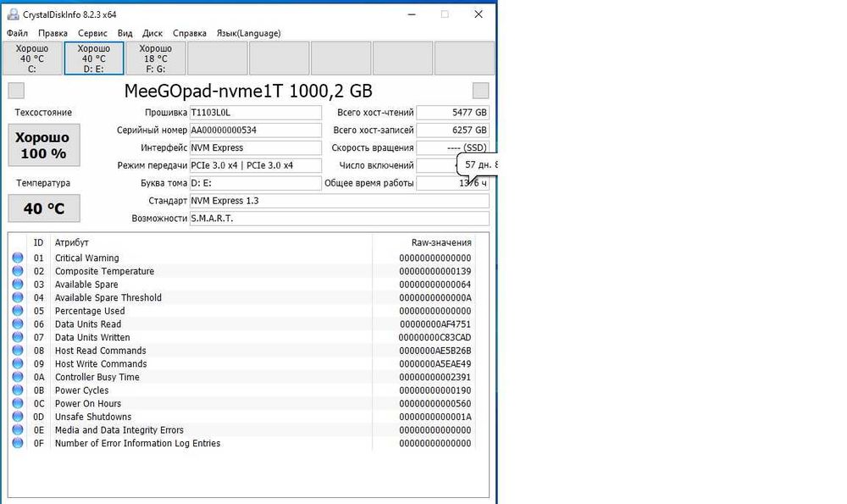The width and height of the screenshot is (847, 504).
Task: Click total host writes value 6257 GB
Action: coord(452,130)
